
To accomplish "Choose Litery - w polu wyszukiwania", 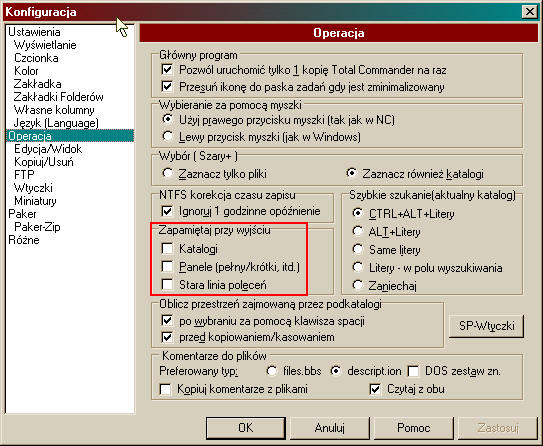I will (357, 267).
